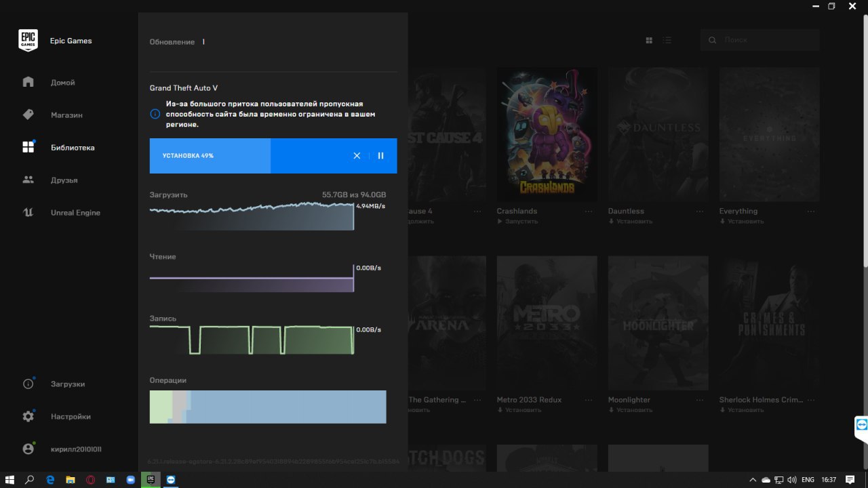
Task: Open Moonlighter game cover thumbnail
Action: tap(658, 323)
